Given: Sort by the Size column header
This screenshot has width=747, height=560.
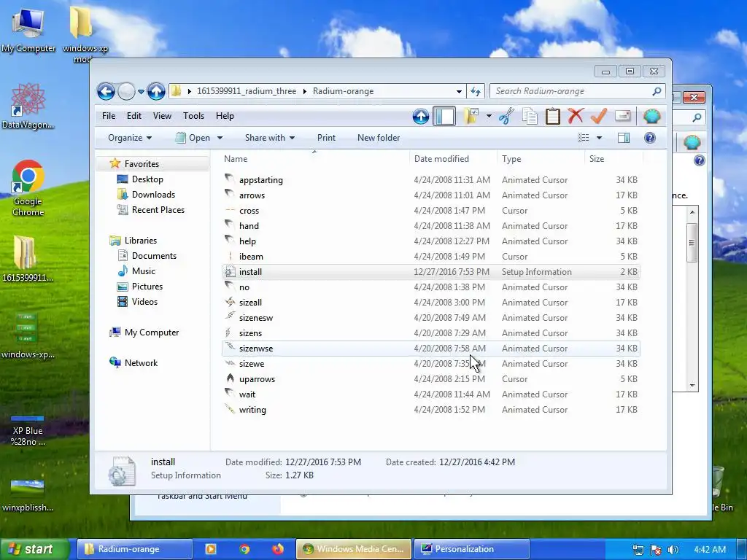Looking at the screenshot, I should (614, 158).
